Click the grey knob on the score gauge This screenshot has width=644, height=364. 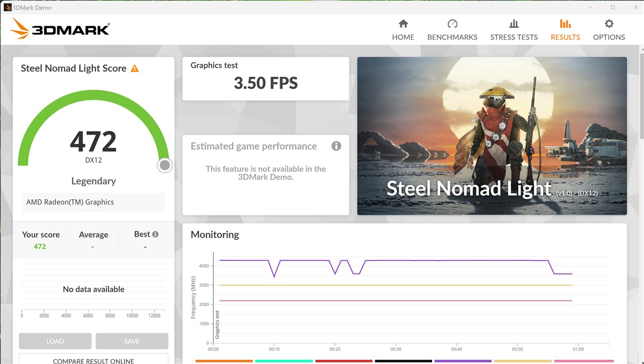pyautogui.click(x=165, y=165)
